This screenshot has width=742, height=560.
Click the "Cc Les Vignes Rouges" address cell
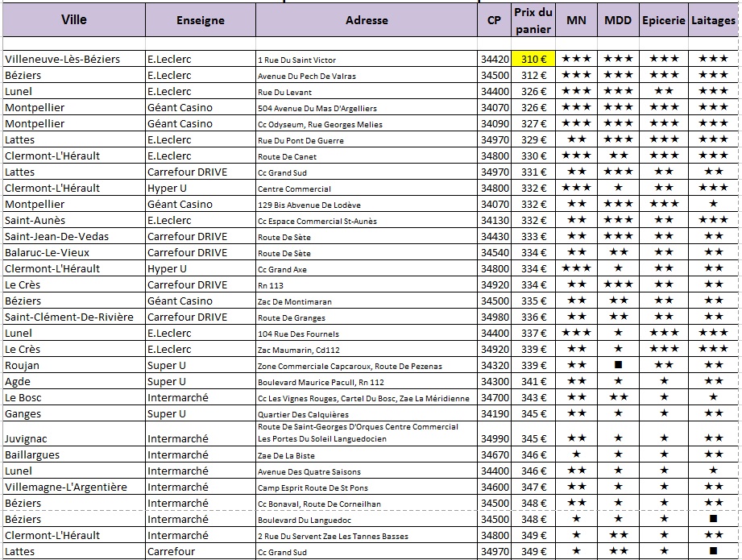click(x=367, y=397)
